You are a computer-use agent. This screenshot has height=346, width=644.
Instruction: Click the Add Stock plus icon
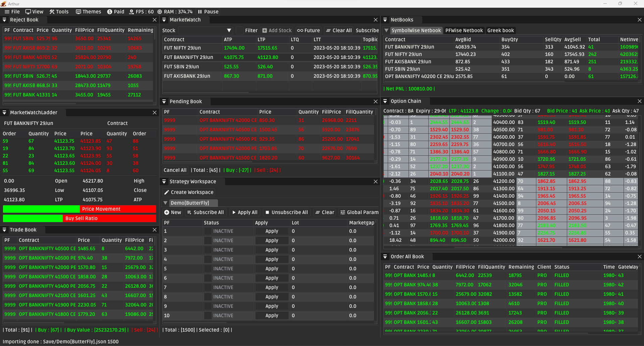pyautogui.click(x=265, y=30)
